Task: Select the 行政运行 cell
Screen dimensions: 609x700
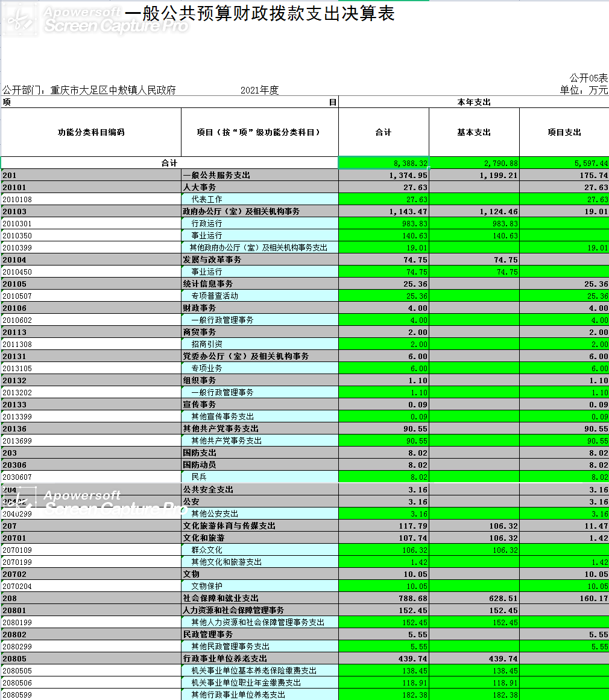Action: (x=260, y=223)
